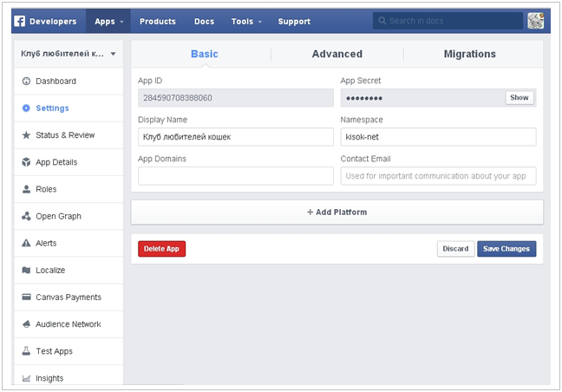Image resolution: width=562 pixels, height=392 pixels.
Task: Open Audience Network section
Action: point(69,323)
